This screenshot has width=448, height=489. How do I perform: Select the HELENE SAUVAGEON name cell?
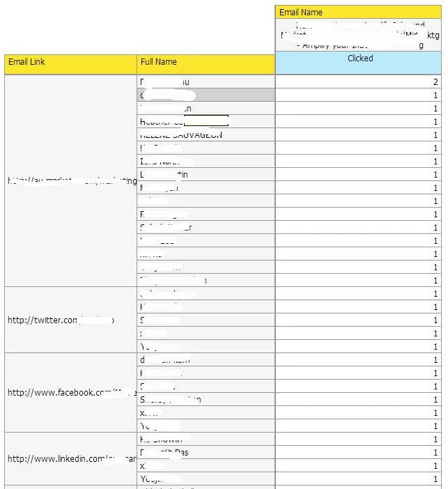click(206, 134)
